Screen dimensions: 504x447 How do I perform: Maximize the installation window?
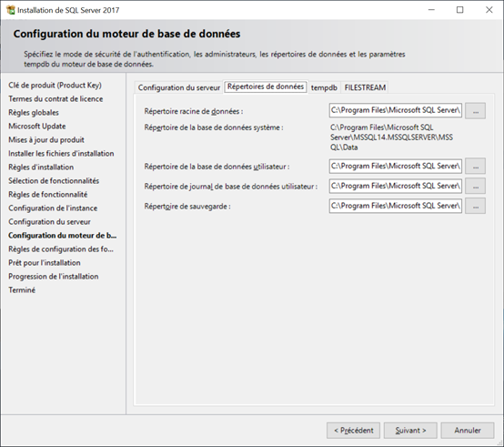point(460,10)
